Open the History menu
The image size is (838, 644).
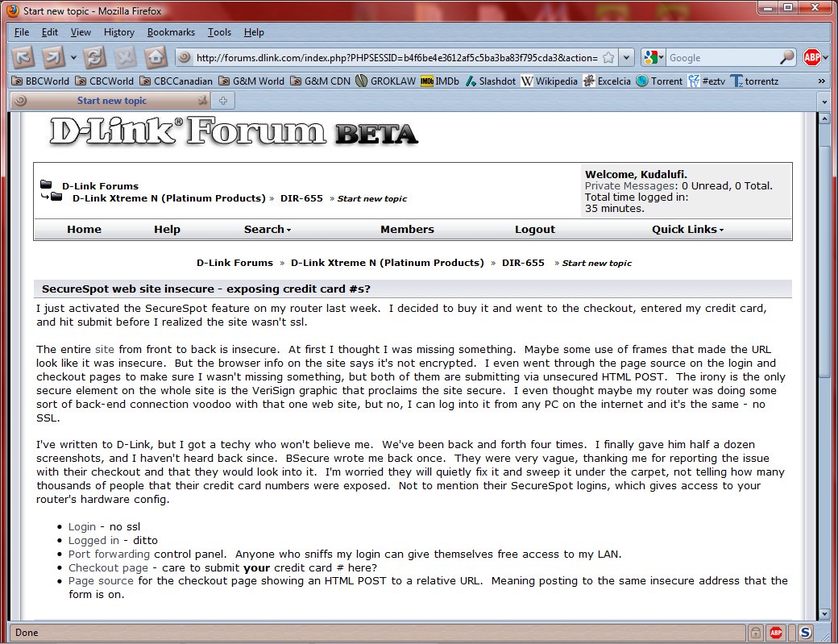(119, 32)
